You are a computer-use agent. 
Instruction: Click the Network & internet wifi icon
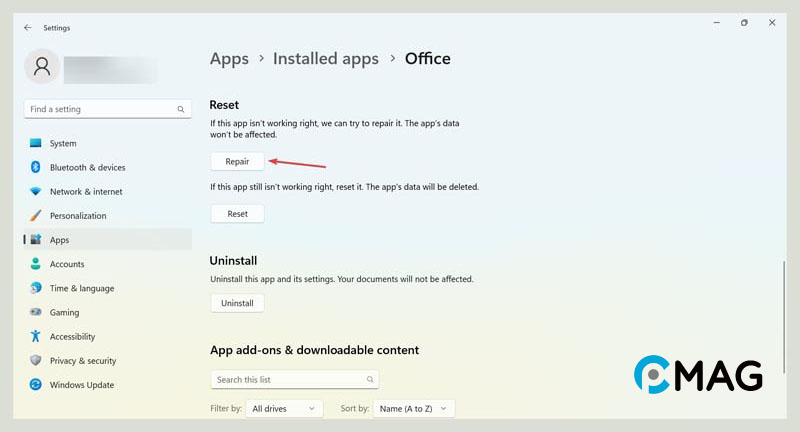[x=36, y=192]
